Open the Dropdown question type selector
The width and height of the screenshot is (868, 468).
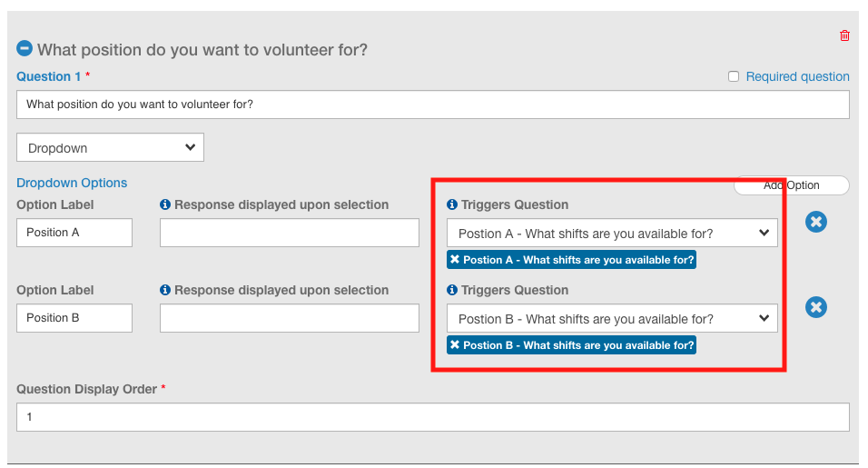[x=110, y=147]
